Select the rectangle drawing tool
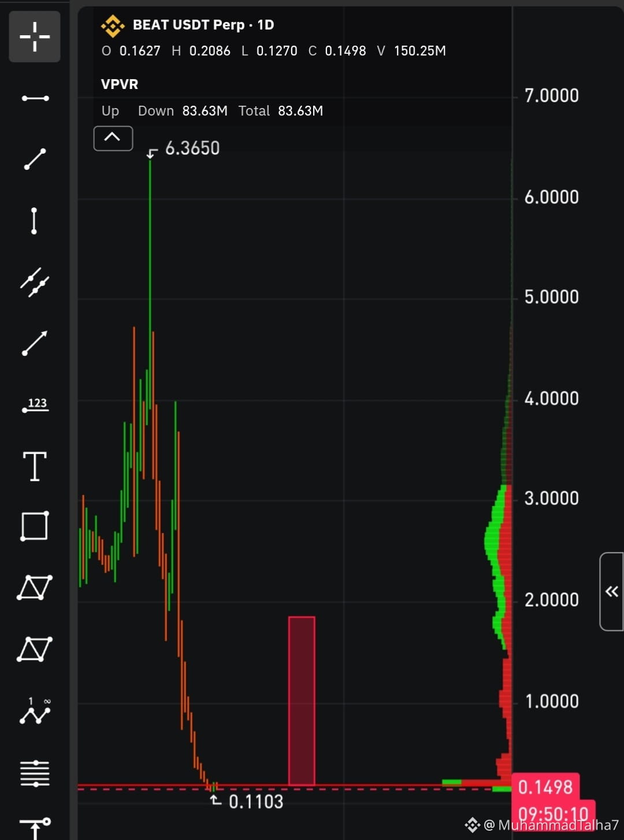 click(x=35, y=526)
